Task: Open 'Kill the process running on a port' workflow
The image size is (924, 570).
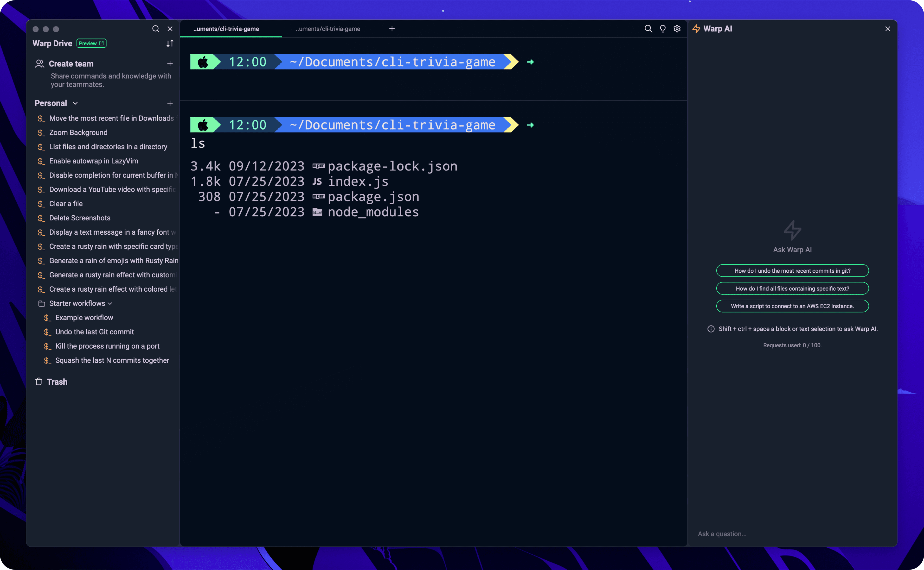Action: (107, 346)
